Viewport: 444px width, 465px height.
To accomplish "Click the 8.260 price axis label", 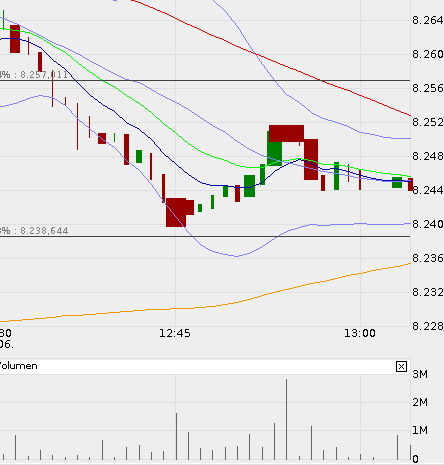I will (428, 54).
